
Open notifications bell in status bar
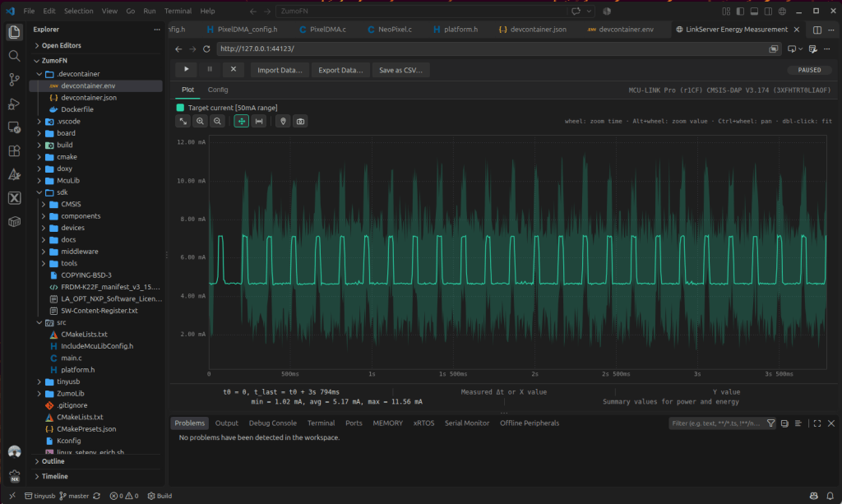pos(830,496)
